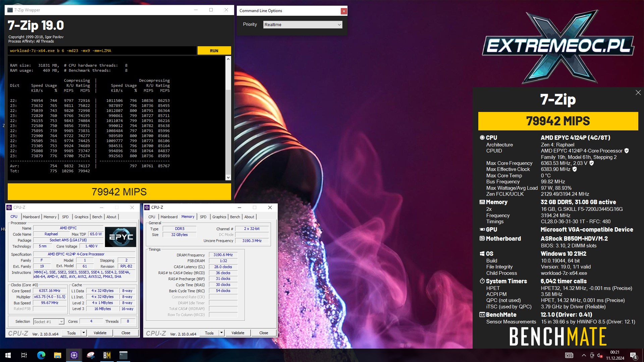Click the BenchMate version section icon
Screen dimensions: 644x362
click(x=482, y=315)
